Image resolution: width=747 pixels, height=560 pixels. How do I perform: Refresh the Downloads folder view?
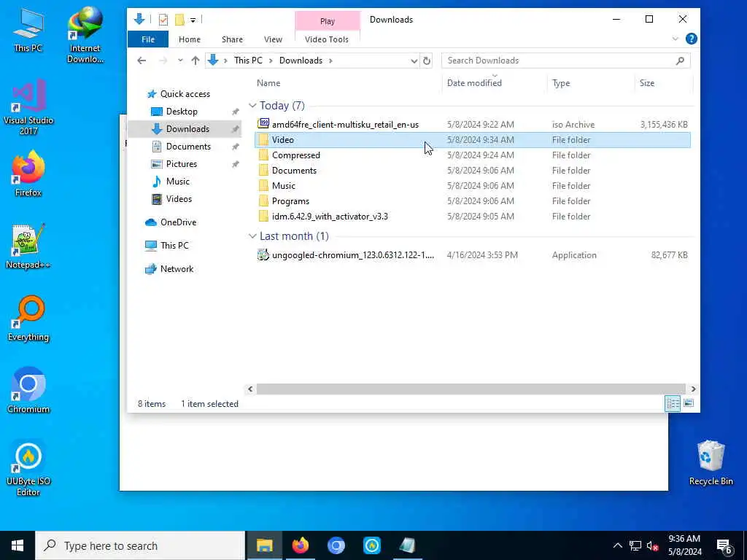pyautogui.click(x=426, y=61)
